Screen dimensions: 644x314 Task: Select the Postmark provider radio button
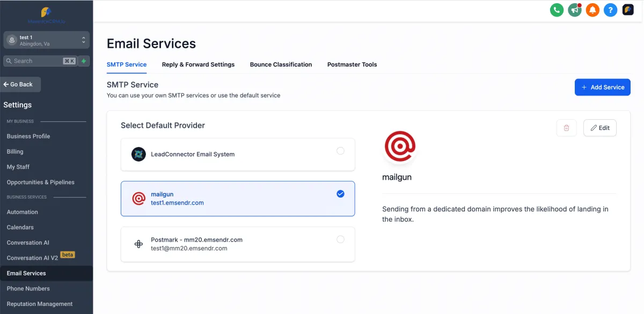[x=340, y=239]
